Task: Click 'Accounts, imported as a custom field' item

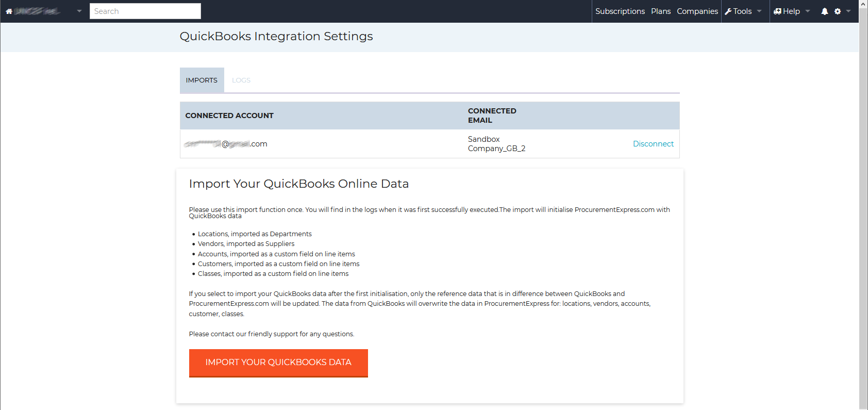Action: point(276,254)
